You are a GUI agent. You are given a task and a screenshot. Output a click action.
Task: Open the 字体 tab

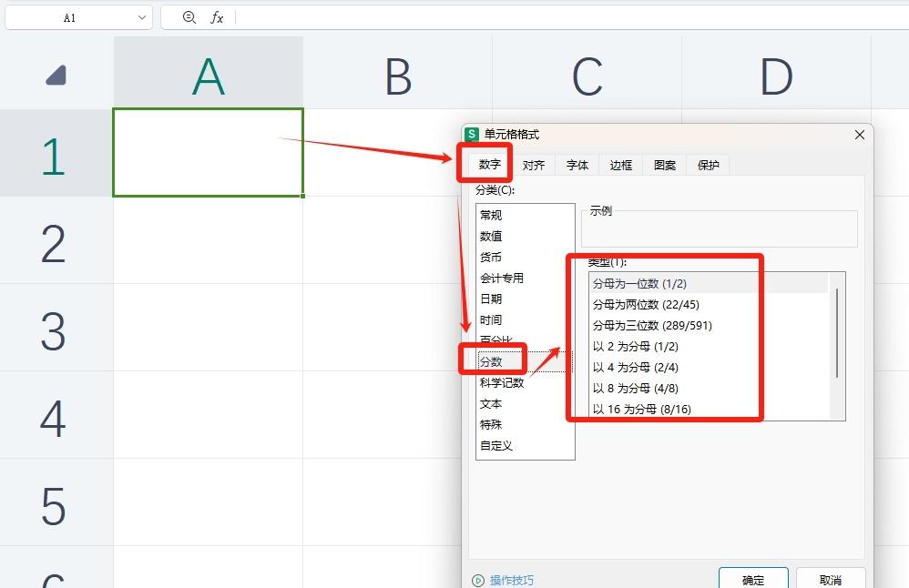(x=577, y=165)
